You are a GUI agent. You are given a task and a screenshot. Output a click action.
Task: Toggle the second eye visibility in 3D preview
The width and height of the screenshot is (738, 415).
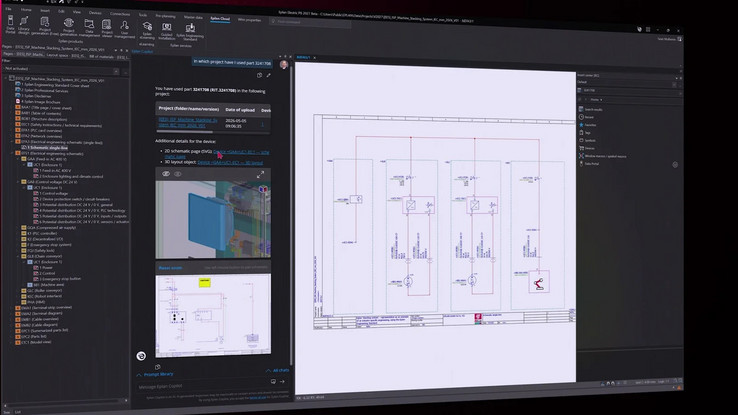[177, 174]
